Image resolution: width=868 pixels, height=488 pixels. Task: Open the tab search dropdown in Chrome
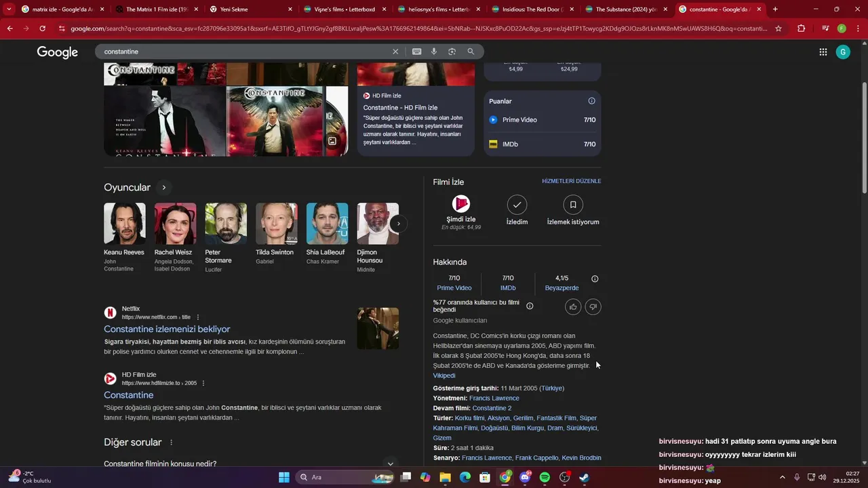point(9,9)
